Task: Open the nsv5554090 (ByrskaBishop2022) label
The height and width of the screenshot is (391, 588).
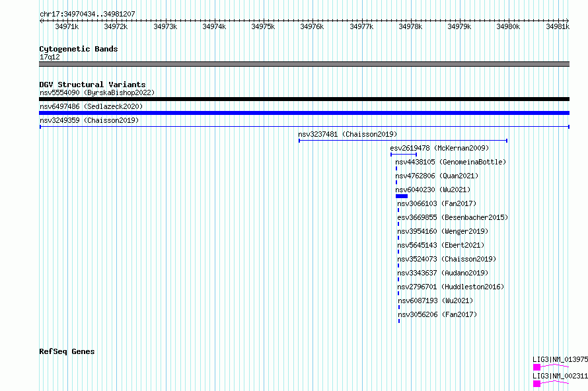Action: coord(97,92)
